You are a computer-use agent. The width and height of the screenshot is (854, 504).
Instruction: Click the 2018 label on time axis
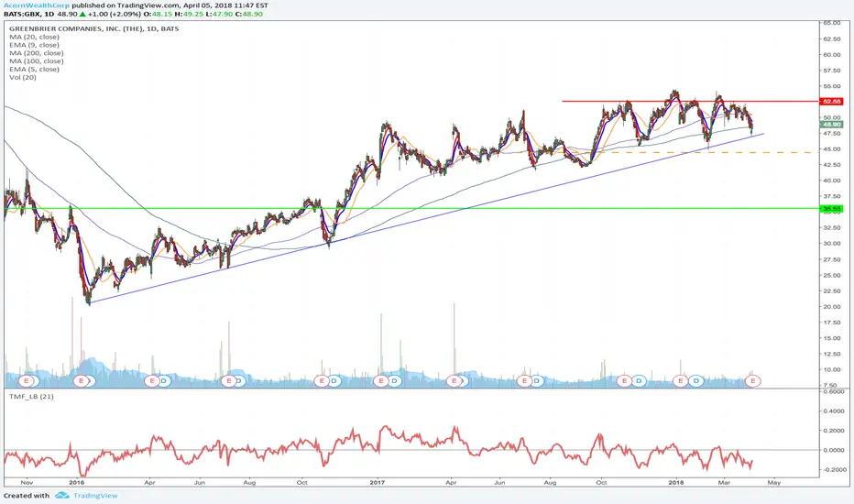[676, 482]
